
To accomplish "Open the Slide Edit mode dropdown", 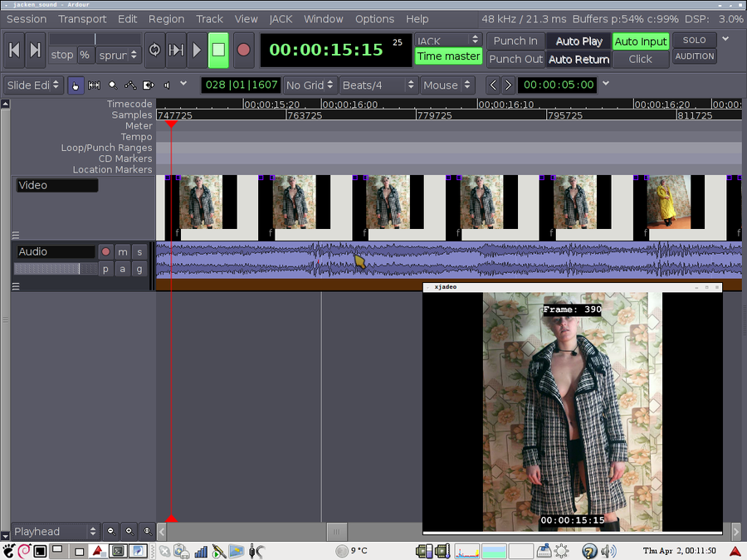I will [32, 85].
